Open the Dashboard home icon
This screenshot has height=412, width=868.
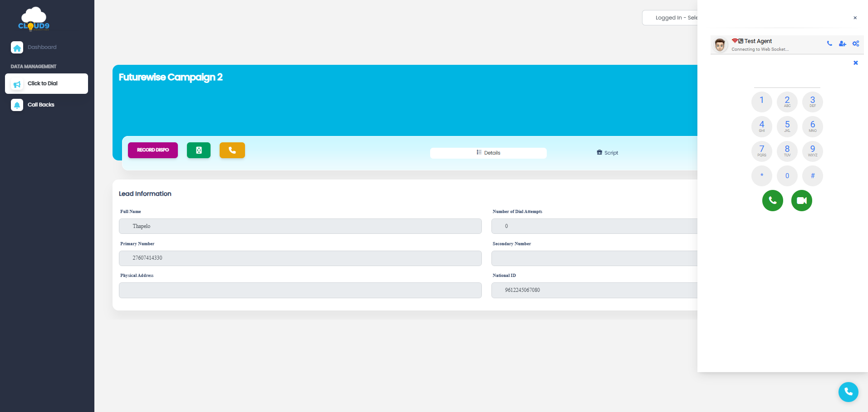pyautogui.click(x=17, y=47)
